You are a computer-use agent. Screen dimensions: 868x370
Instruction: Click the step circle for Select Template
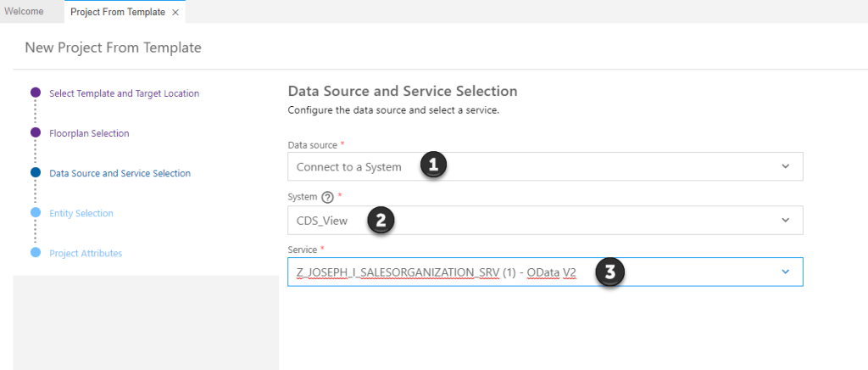tap(35, 93)
